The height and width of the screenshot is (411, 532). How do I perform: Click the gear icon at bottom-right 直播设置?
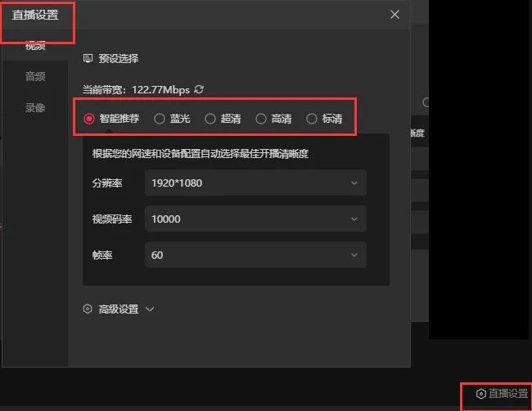click(x=480, y=394)
